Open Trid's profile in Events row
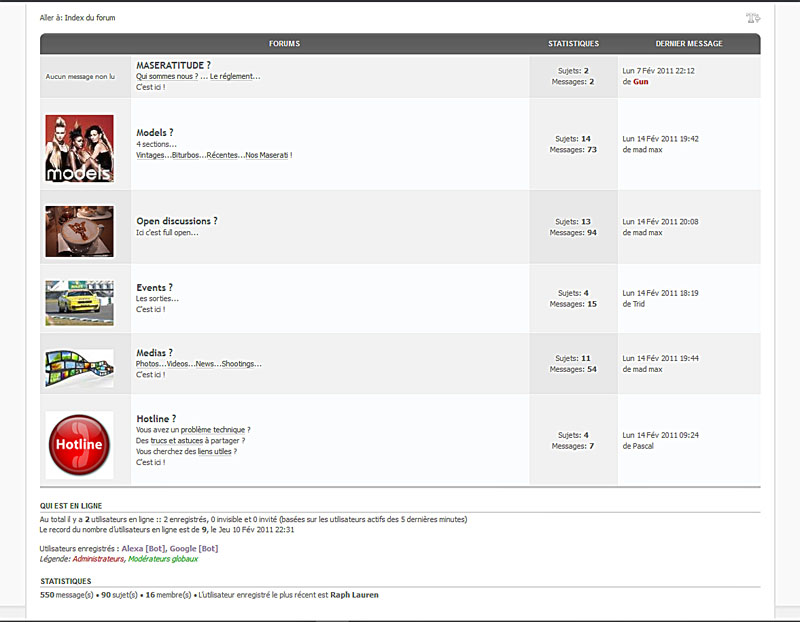Viewport: 800px width, 622px height. (x=639, y=304)
